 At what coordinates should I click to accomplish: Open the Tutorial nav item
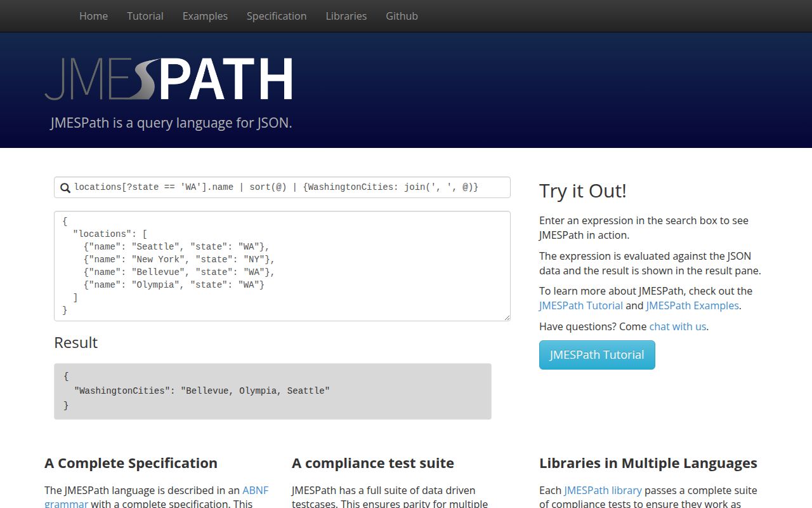(x=145, y=16)
